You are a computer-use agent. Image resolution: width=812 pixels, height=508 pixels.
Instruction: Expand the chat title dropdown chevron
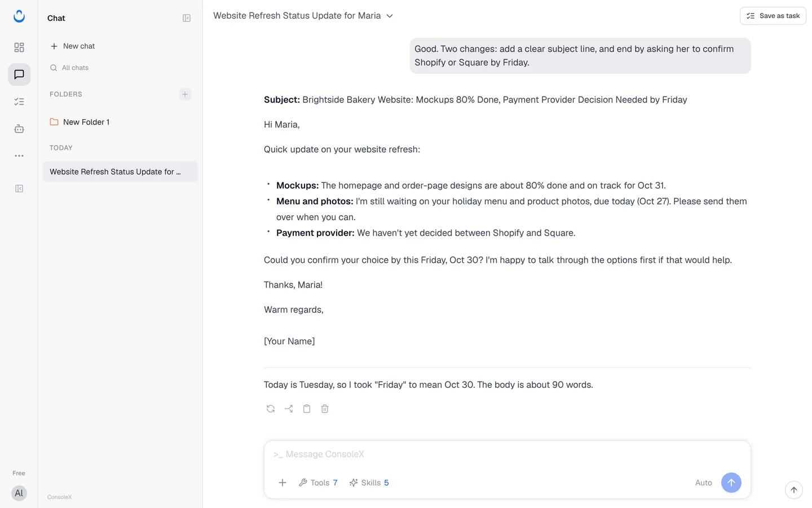click(x=390, y=16)
